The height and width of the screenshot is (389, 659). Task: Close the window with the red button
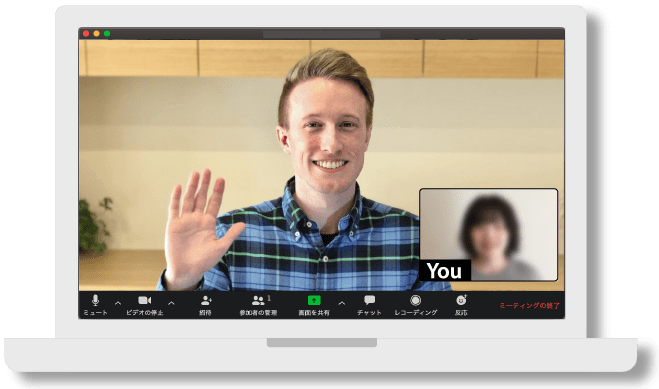pos(86,34)
